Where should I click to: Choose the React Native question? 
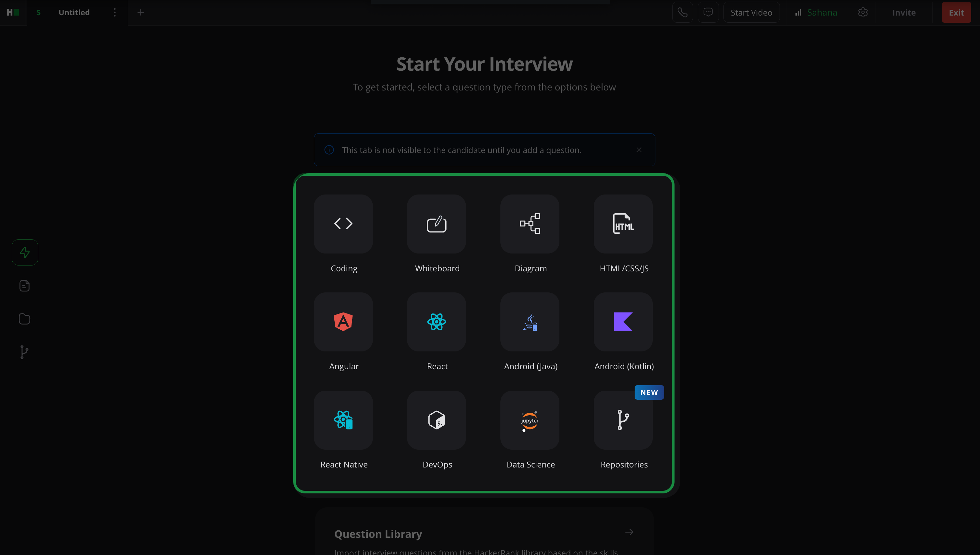343,420
